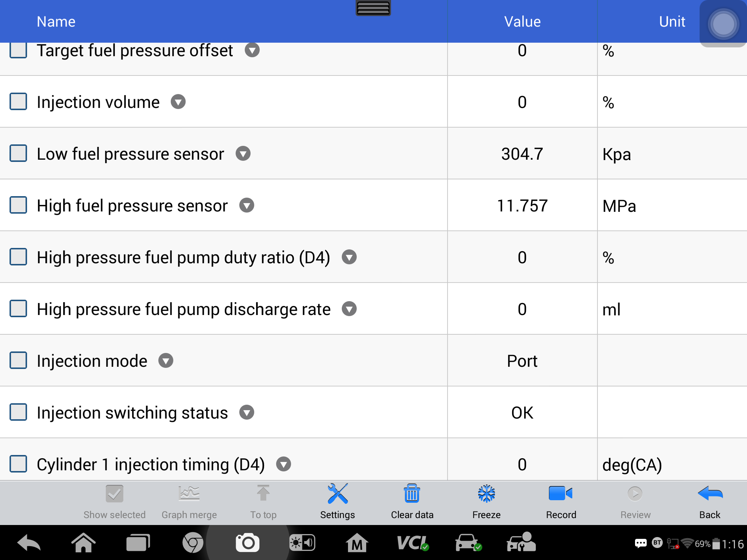This screenshot has height=560, width=747.
Task: Tap the Clear data trash icon
Action: pos(412,502)
